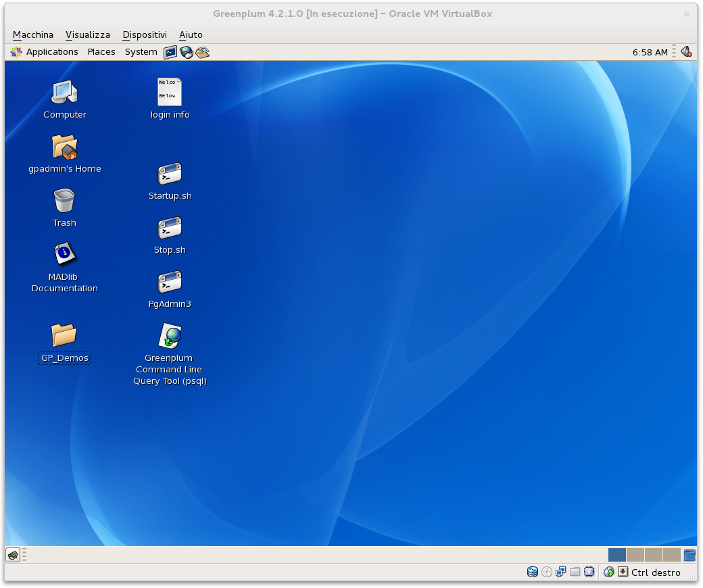Switch to the second workspace in pager
The width and height of the screenshot is (703, 588).
coord(635,555)
